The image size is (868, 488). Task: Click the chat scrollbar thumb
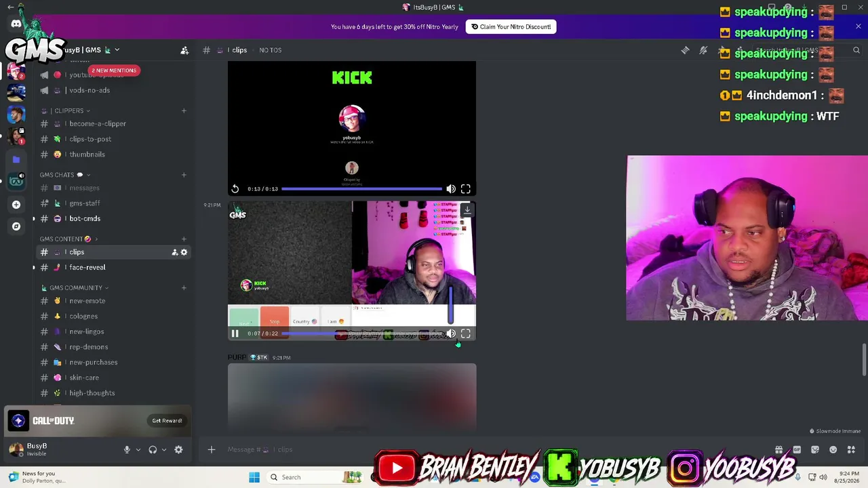coord(865,359)
